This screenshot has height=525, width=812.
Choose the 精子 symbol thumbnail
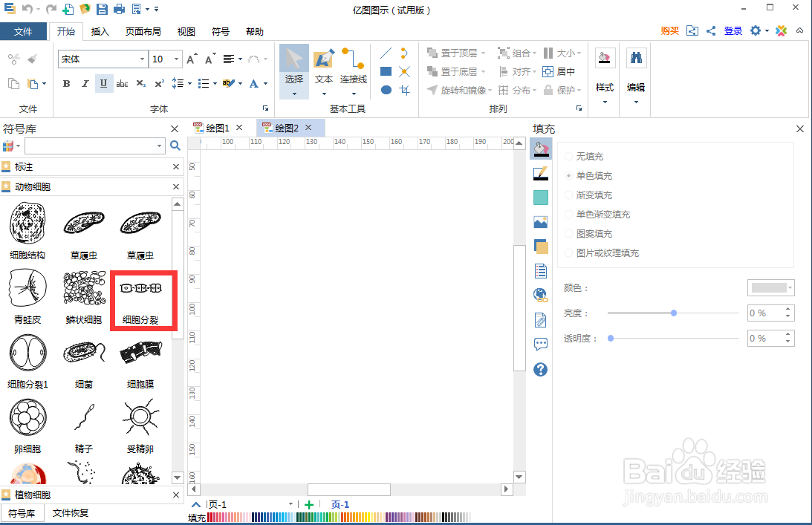[84, 417]
